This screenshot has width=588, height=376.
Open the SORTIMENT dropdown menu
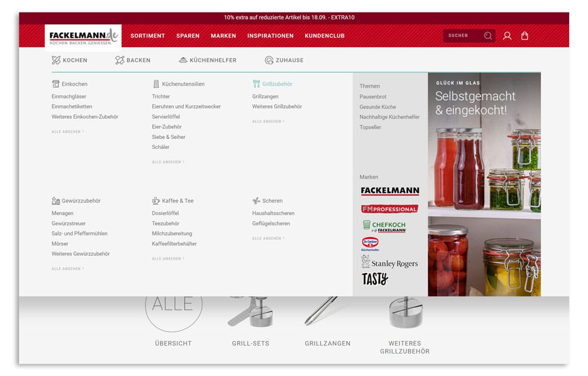(148, 35)
